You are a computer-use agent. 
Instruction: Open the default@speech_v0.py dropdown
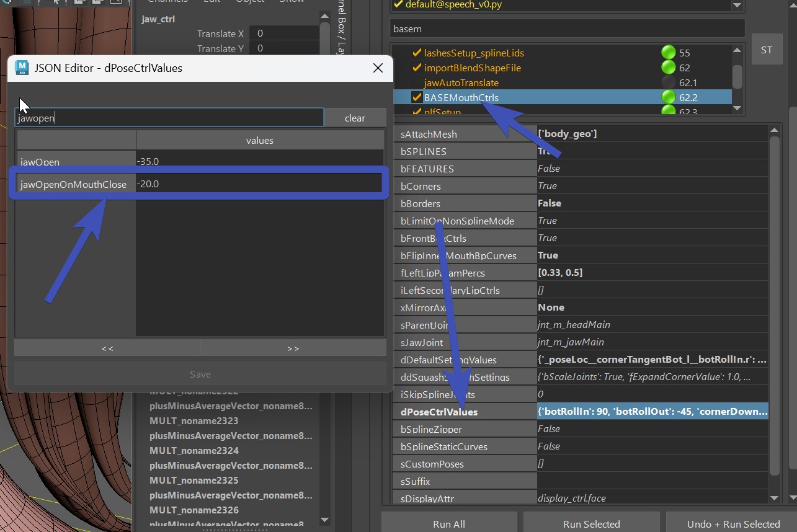[737, 5]
